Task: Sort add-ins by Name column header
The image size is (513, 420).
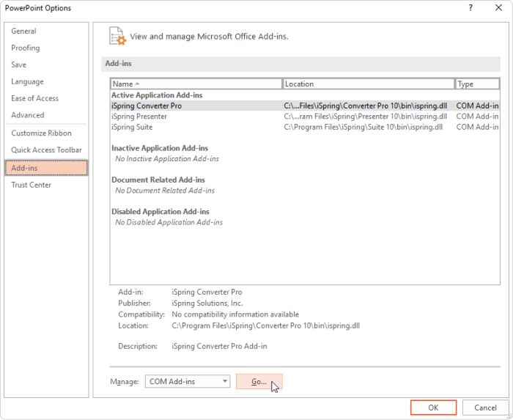Action: point(196,84)
